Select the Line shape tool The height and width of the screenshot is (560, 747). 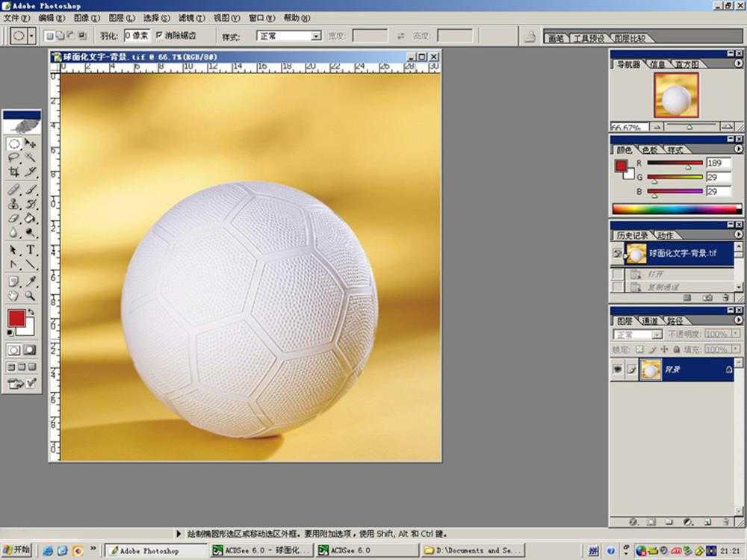tap(30, 264)
